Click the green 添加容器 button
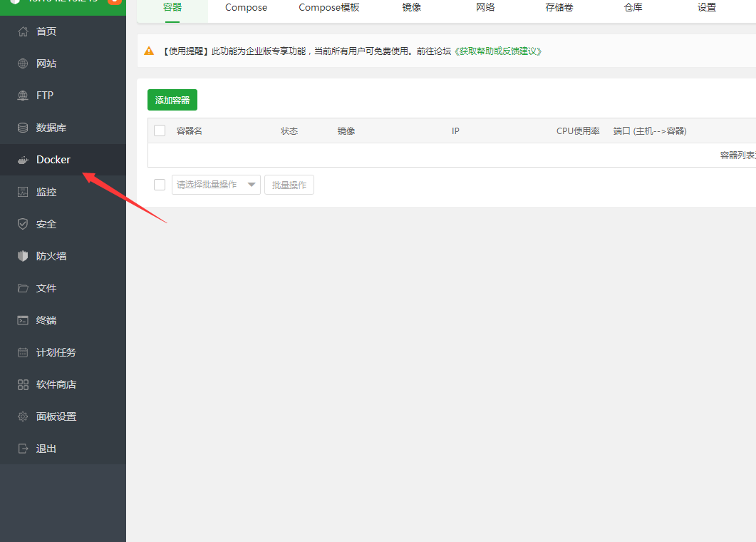Image resolution: width=756 pixels, height=542 pixels. point(172,100)
